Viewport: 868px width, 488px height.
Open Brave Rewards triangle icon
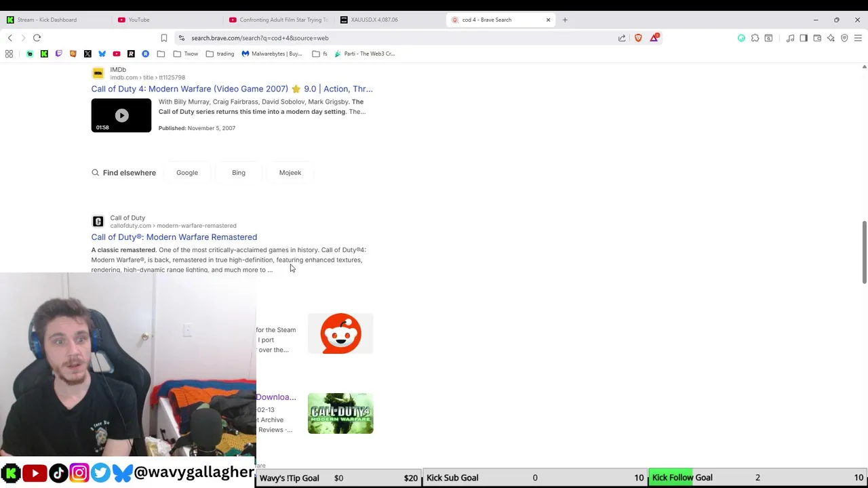click(654, 38)
